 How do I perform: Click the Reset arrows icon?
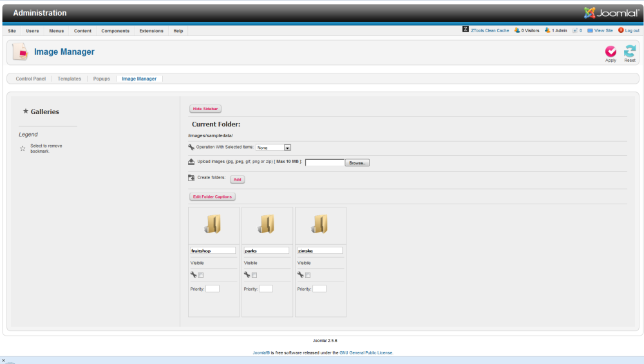(629, 52)
